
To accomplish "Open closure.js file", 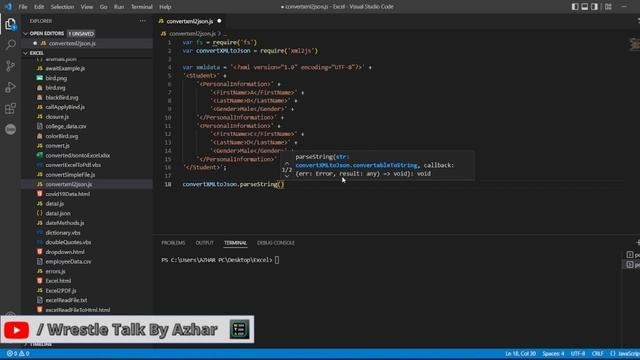I will click(57, 117).
